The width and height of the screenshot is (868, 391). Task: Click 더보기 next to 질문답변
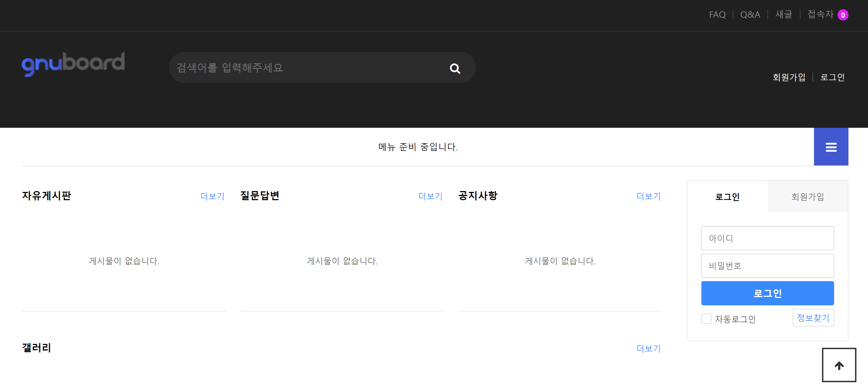pyautogui.click(x=430, y=196)
